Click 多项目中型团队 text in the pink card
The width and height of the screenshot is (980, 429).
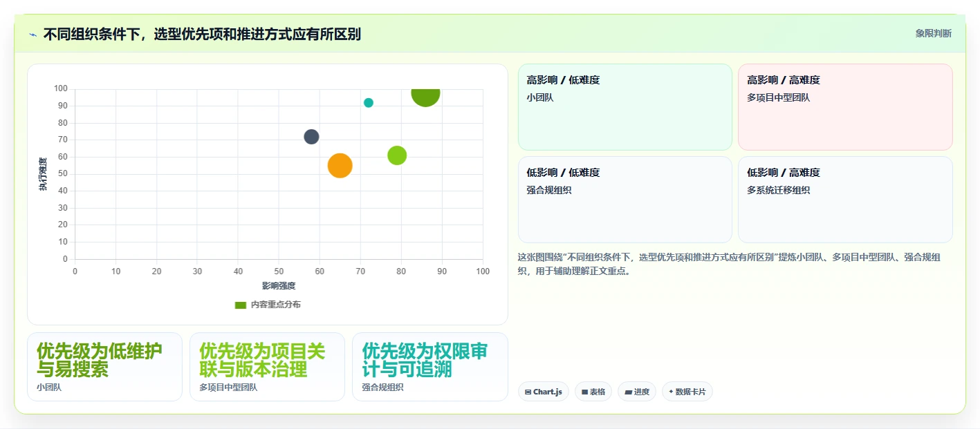(778, 97)
